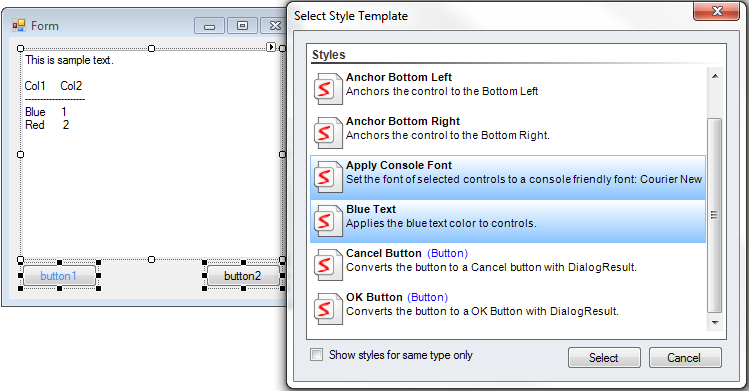This screenshot has width=749, height=391.
Task: Click the Anchor Bottom Left style icon
Action: coord(328,88)
